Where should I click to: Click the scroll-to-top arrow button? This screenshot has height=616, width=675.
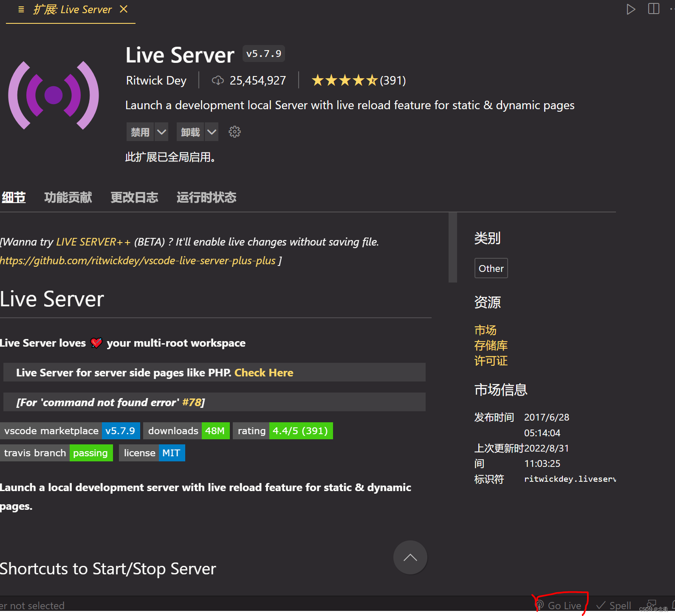tap(410, 557)
